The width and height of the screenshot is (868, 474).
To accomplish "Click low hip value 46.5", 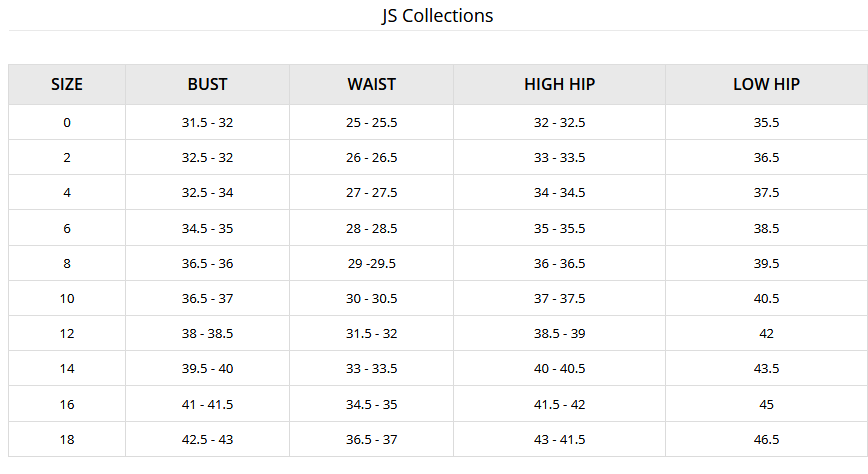I will tap(766, 439).
